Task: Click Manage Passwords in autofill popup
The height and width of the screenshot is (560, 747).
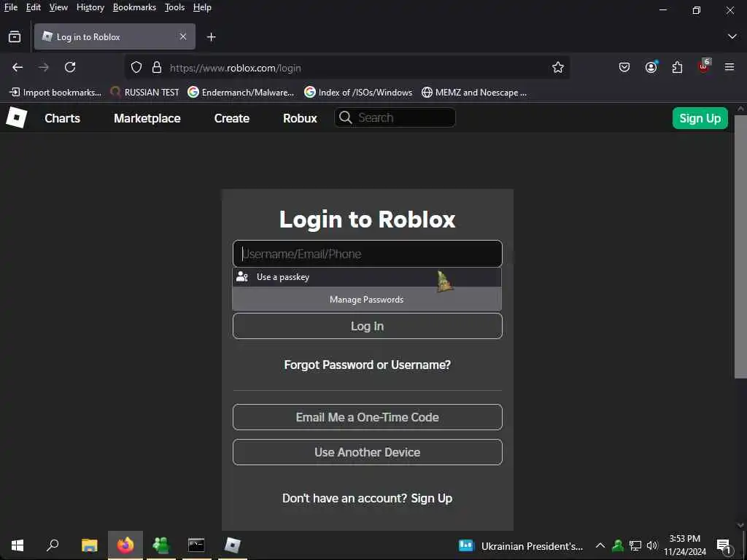Action: pyautogui.click(x=367, y=300)
